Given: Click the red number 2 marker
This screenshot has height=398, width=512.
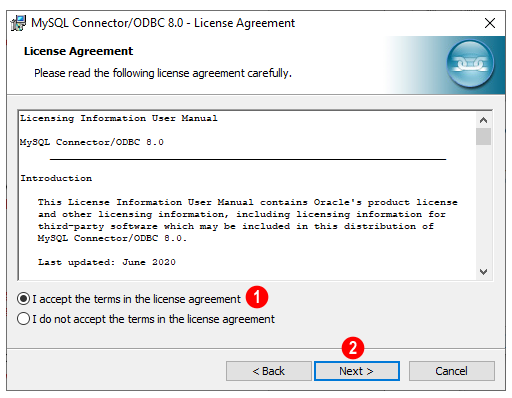Looking at the screenshot, I should coord(353,348).
